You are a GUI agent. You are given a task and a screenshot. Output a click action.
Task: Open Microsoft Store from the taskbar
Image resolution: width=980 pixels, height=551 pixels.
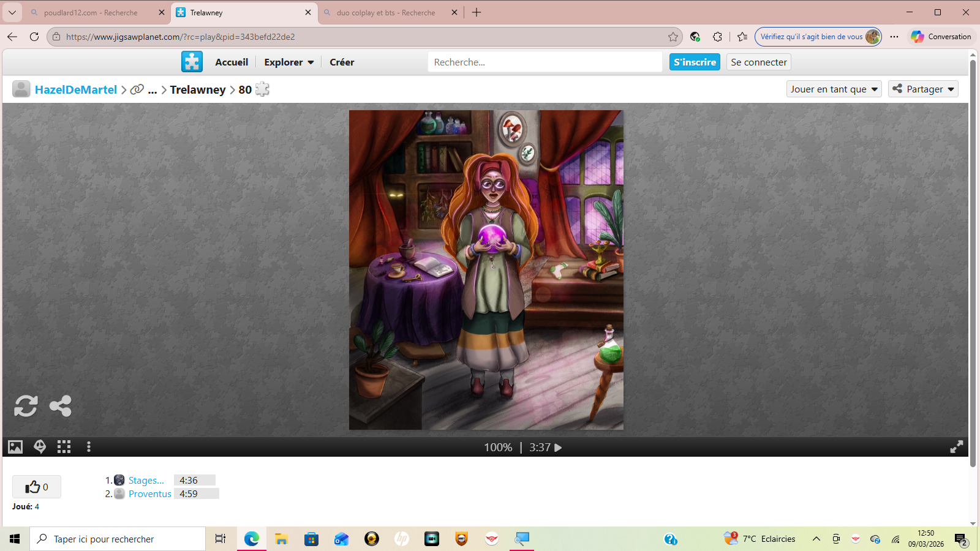pyautogui.click(x=311, y=539)
